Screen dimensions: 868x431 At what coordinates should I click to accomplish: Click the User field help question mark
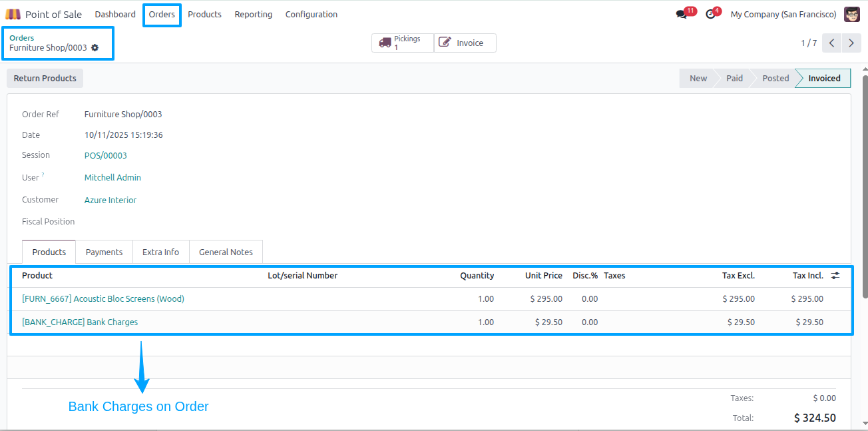point(43,176)
